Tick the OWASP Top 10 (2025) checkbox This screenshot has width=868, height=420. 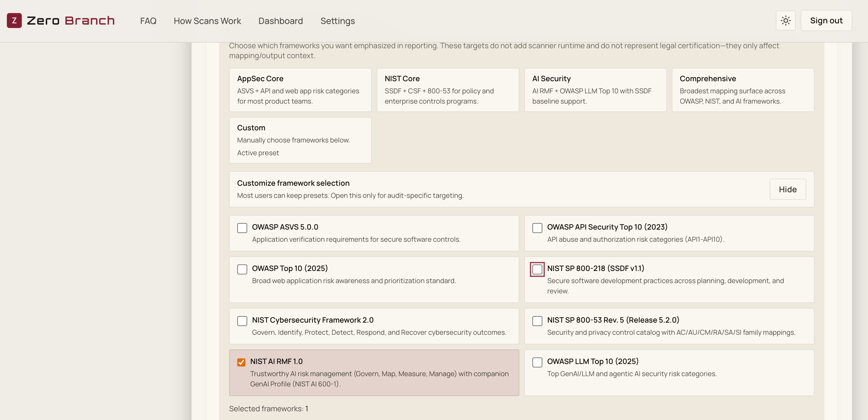tap(242, 269)
